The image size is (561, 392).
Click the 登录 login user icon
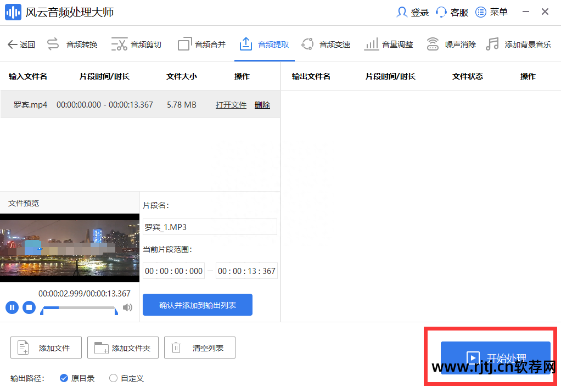(x=402, y=12)
